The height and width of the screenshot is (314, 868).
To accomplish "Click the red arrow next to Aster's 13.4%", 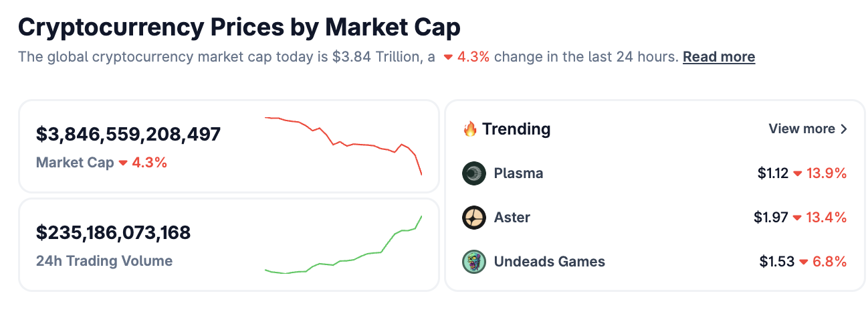I will (x=798, y=218).
